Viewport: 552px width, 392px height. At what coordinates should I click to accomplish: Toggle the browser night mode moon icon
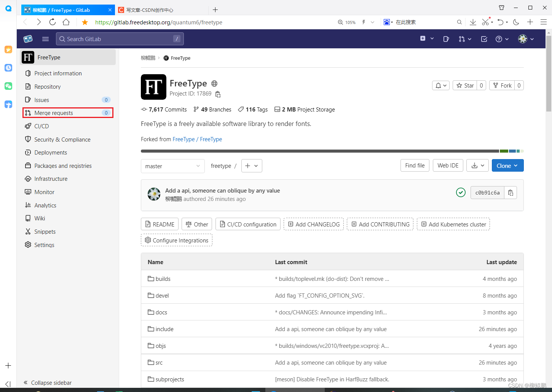click(x=516, y=22)
